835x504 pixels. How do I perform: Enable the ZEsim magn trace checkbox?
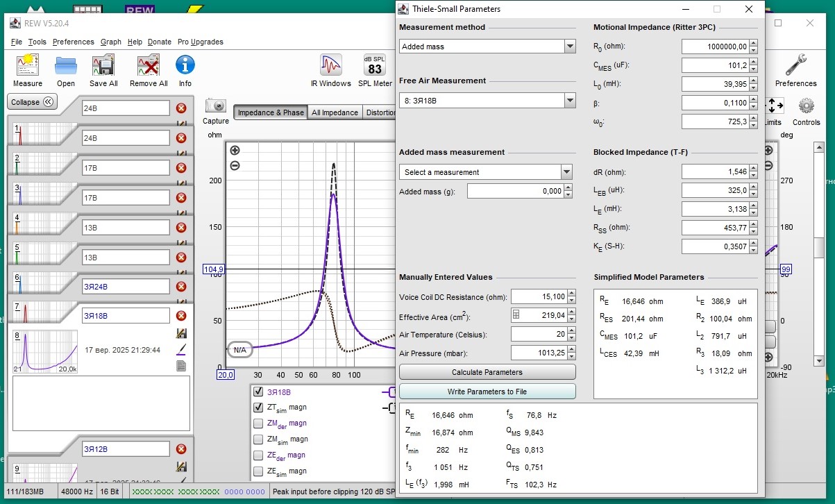(258, 471)
